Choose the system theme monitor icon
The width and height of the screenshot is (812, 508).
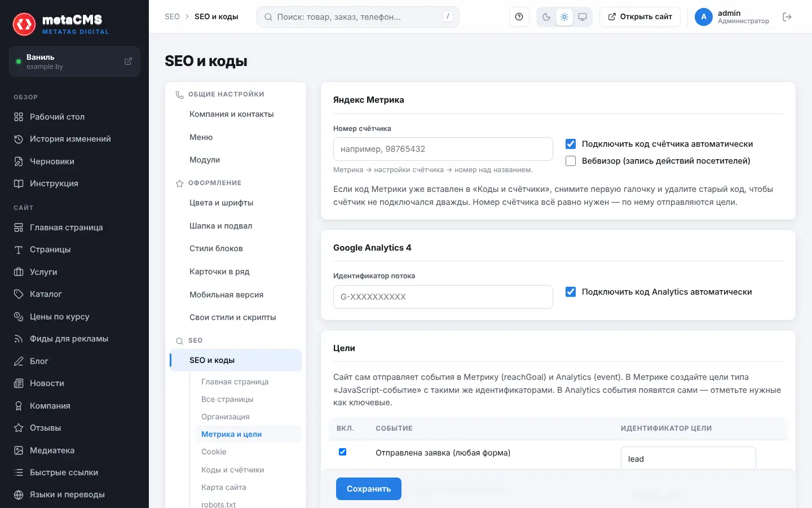(x=582, y=17)
